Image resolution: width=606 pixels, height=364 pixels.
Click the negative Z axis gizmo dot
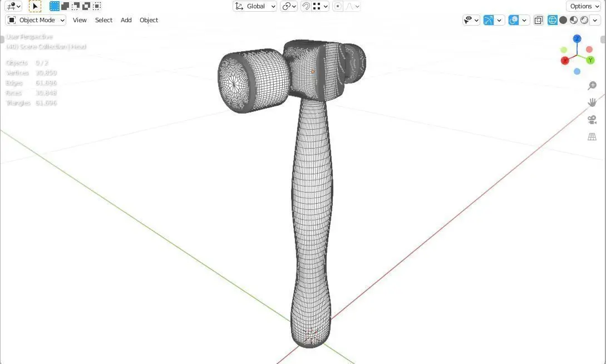pyautogui.click(x=577, y=71)
